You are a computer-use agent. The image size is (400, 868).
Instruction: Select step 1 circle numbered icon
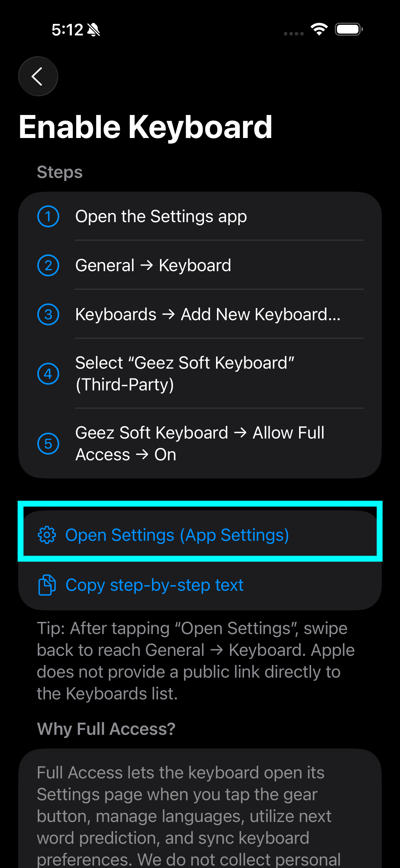coord(48,216)
